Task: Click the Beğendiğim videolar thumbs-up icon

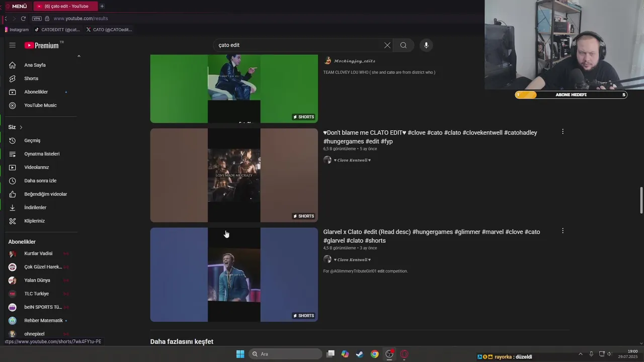Action: [13, 194]
